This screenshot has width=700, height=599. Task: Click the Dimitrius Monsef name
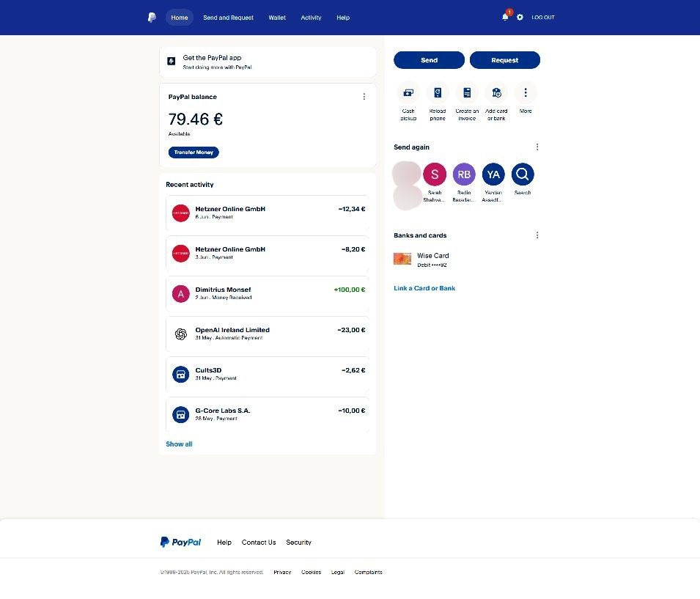[224, 290]
